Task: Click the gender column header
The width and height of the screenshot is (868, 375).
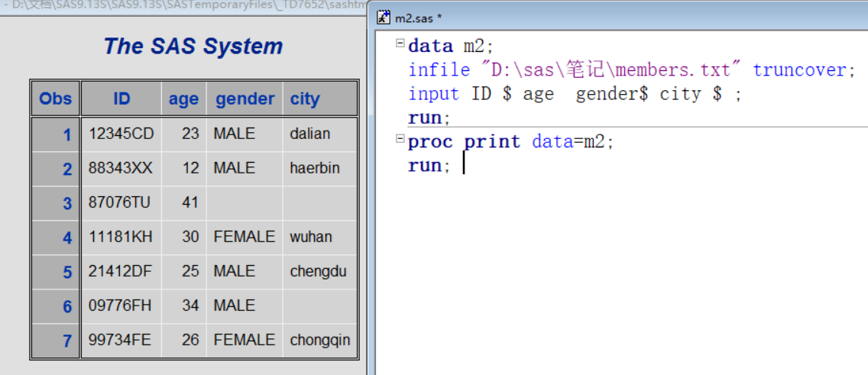Action: pyautogui.click(x=245, y=99)
